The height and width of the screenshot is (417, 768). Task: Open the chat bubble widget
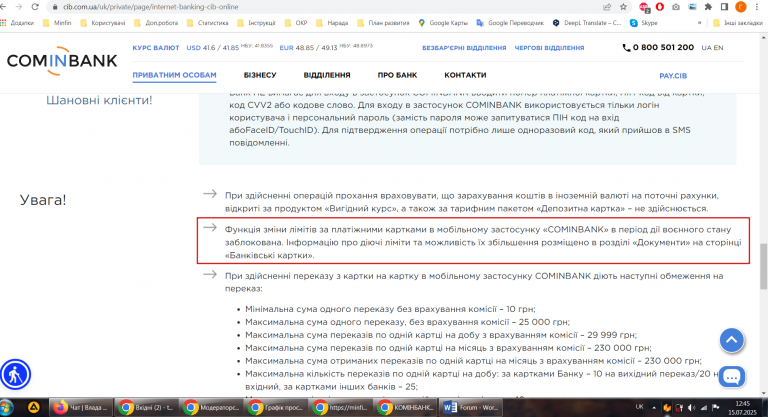pyautogui.click(x=732, y=377)
